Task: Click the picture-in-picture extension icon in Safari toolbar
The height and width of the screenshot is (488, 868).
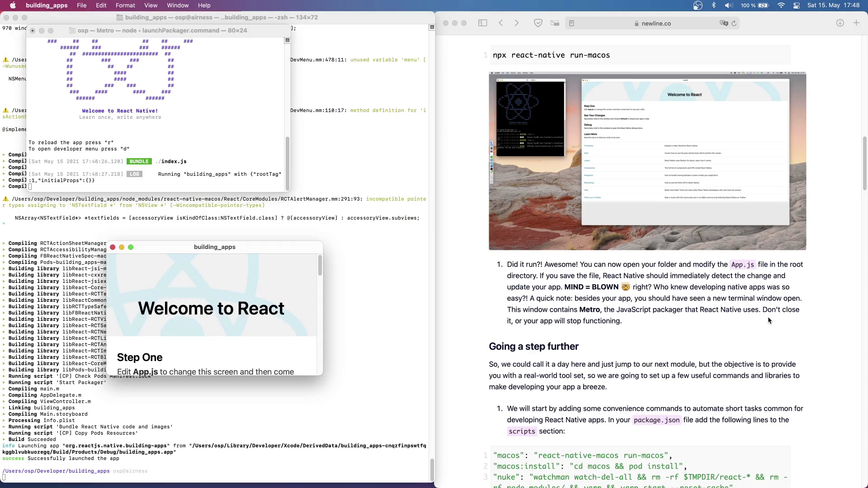Action: click(x=555, y=23)
